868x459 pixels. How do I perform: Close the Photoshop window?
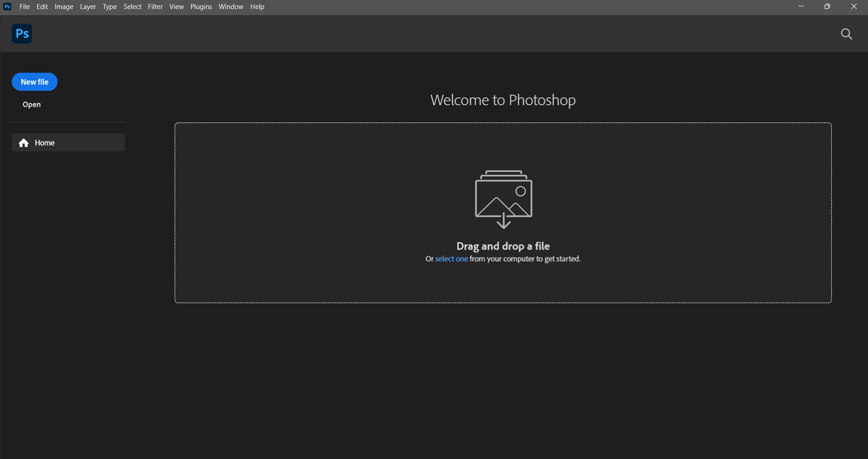point(854,7)
